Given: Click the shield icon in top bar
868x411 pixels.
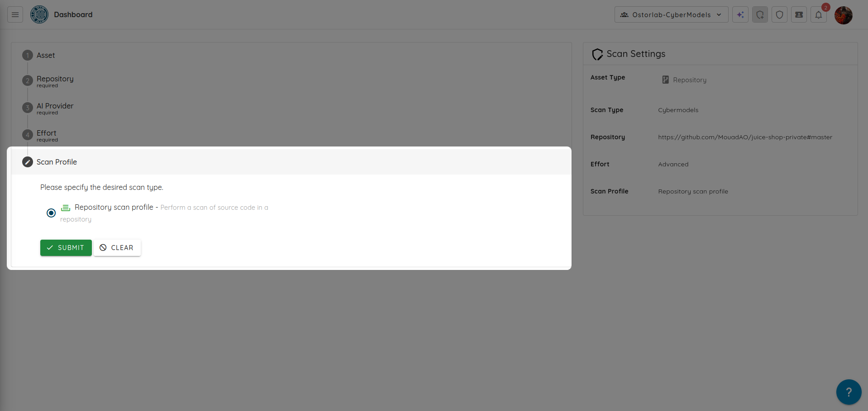Looking at the screenshot, I should pos(779,14).
